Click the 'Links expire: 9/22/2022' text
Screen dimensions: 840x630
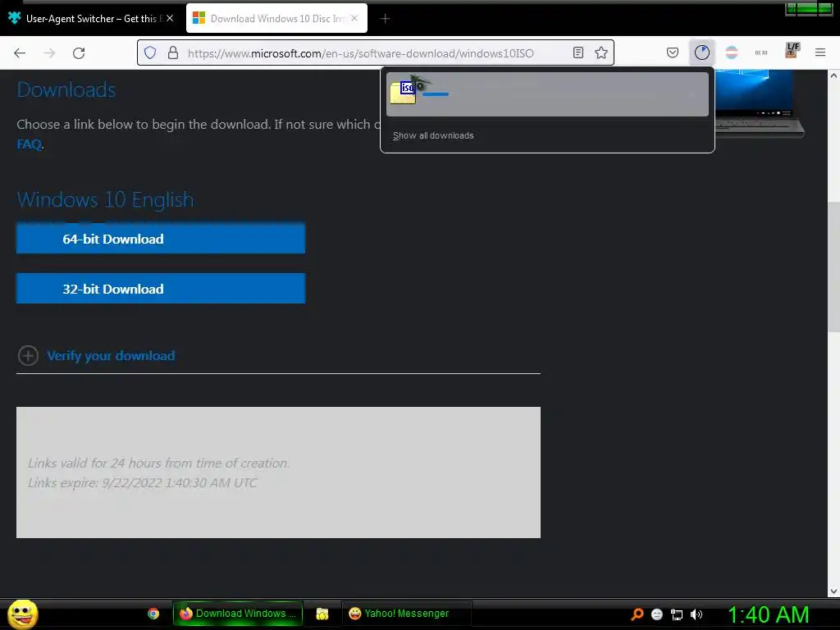click(143, 482)
